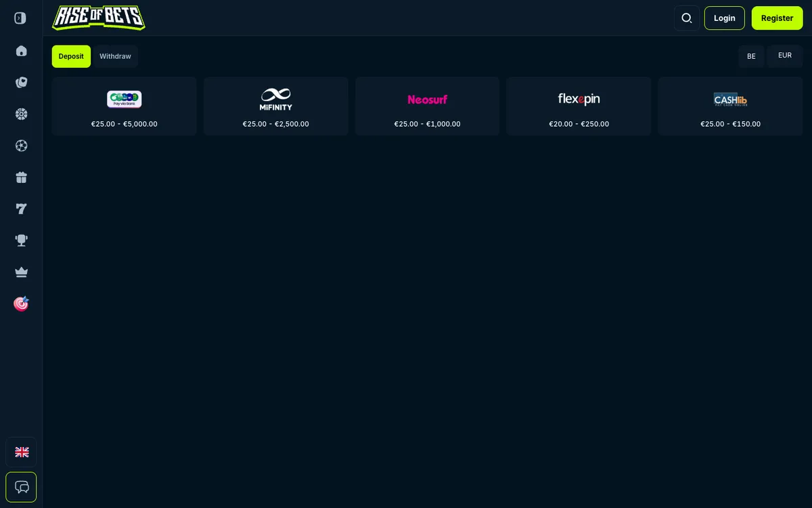Click the search magnifier icon
The width and height of the screenshot is (812, 508).
coord(687,18)
